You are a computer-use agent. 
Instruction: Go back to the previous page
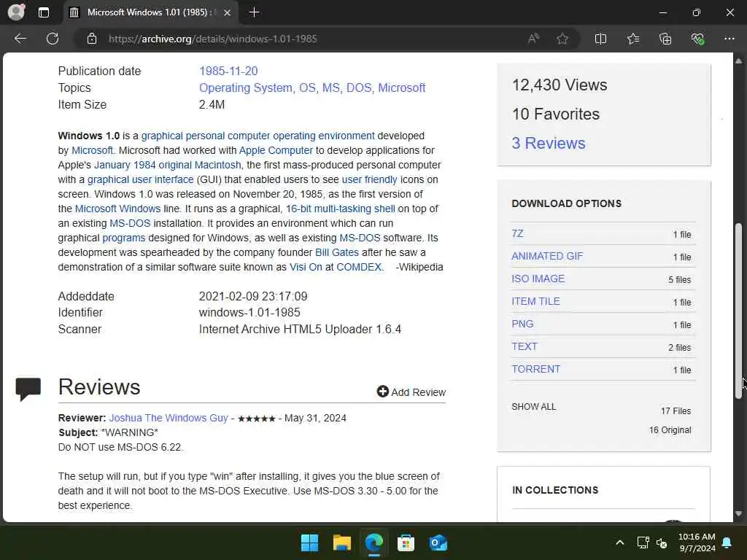pyautogui.click(x=20, y=39)
